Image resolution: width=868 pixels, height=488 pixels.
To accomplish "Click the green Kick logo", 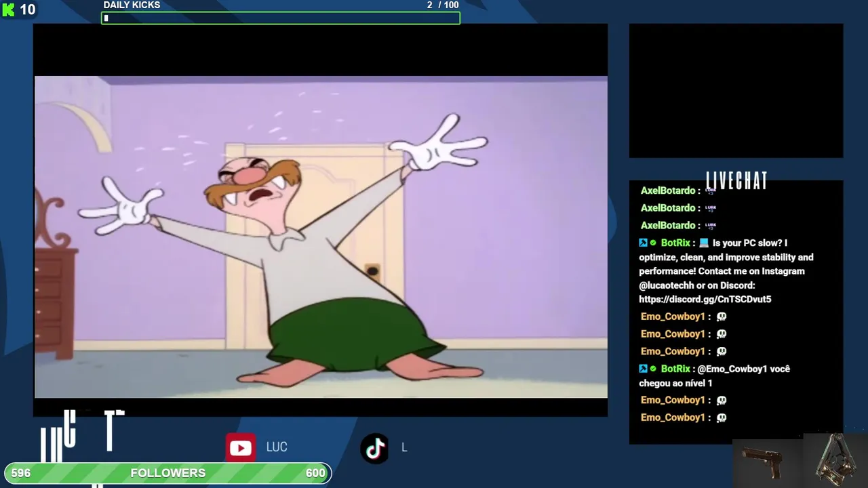I will (x=8, y=9).
